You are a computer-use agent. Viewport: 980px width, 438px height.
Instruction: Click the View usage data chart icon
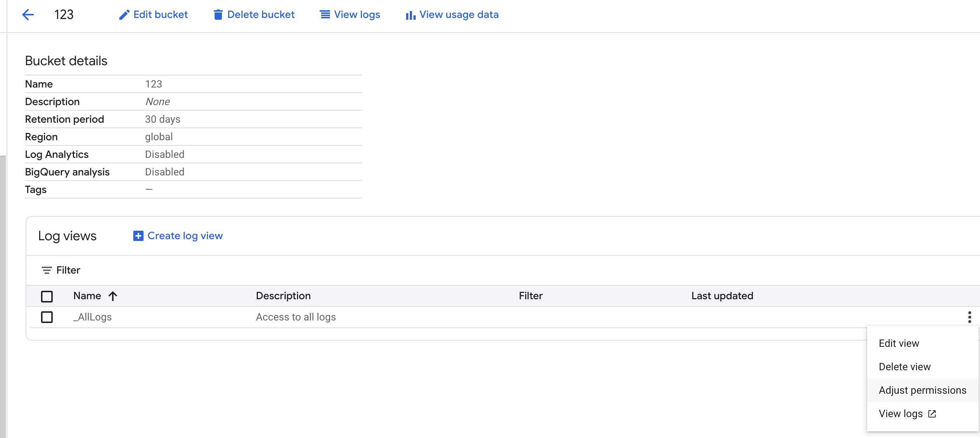click(x=410, y=15)
